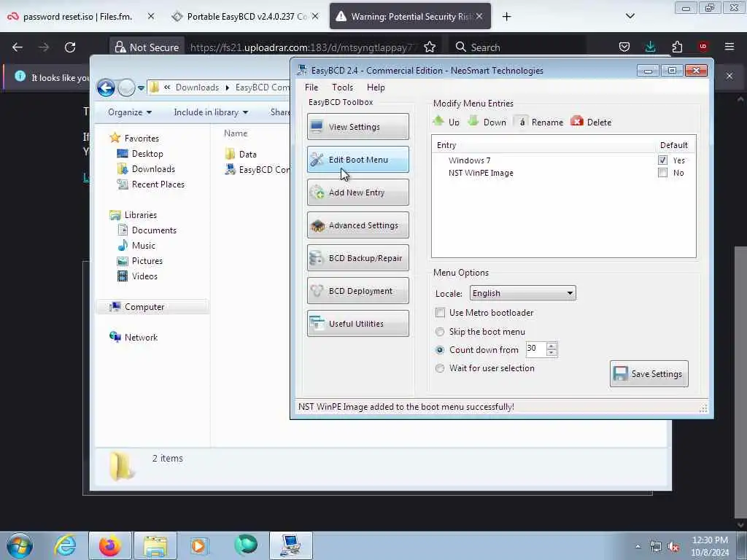
Task: Open Recent Places in Explorer sidebar
Action: coord(158,184)
